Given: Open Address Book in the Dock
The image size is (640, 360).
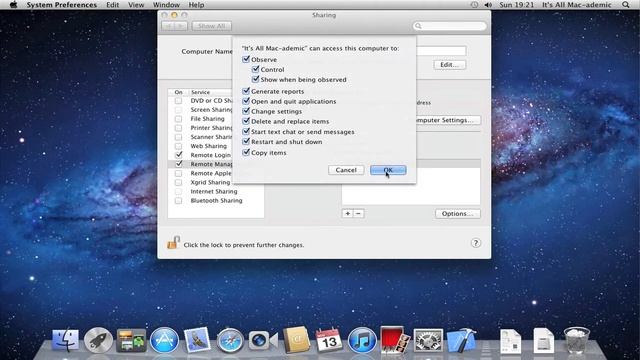Looking at the screenshot, I should [x=296, y=340].
